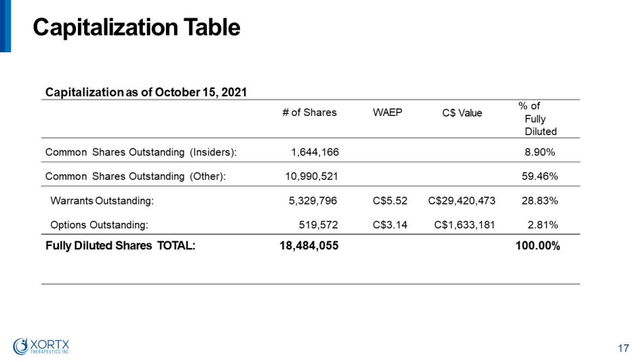Click the warrants exercise price C$5.52

click(390, 201)
